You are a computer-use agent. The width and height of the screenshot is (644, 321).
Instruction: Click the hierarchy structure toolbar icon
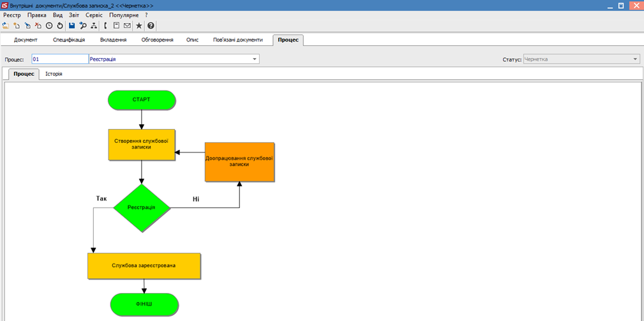pyautogui.click(x=94, y=26)
